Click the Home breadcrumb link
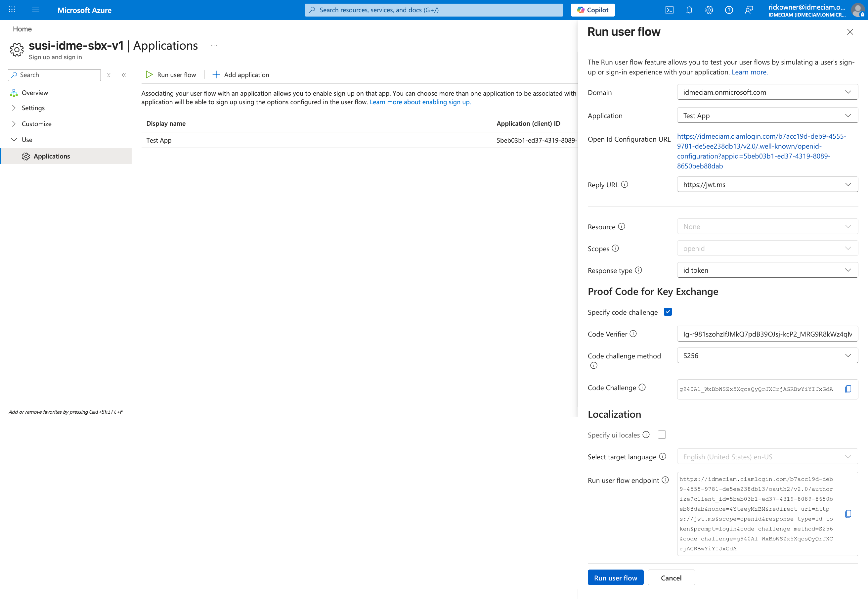Image resolution: width=868 pixels, height=599 pixels. click(x=22, y=29)
